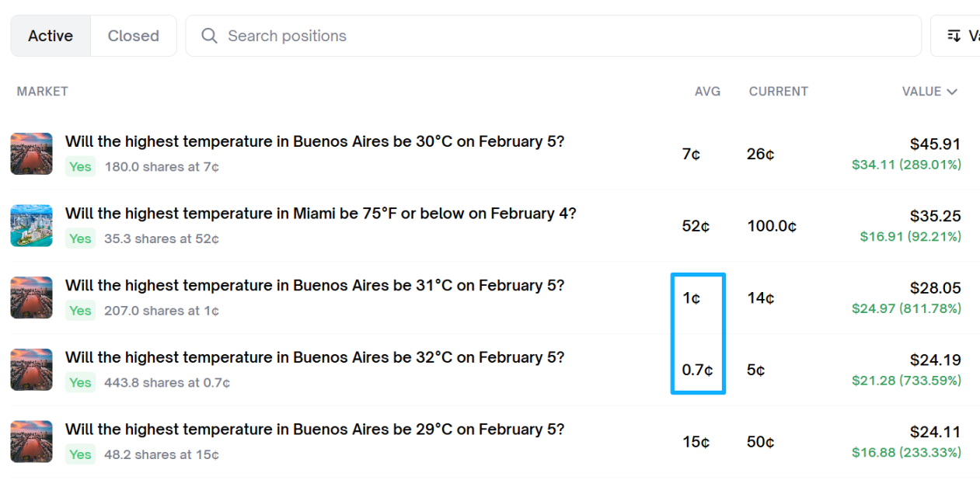Click the Buenos Aires 30°C market thumbnail
The width and height of the screenshot is (980, 480).
32,154
